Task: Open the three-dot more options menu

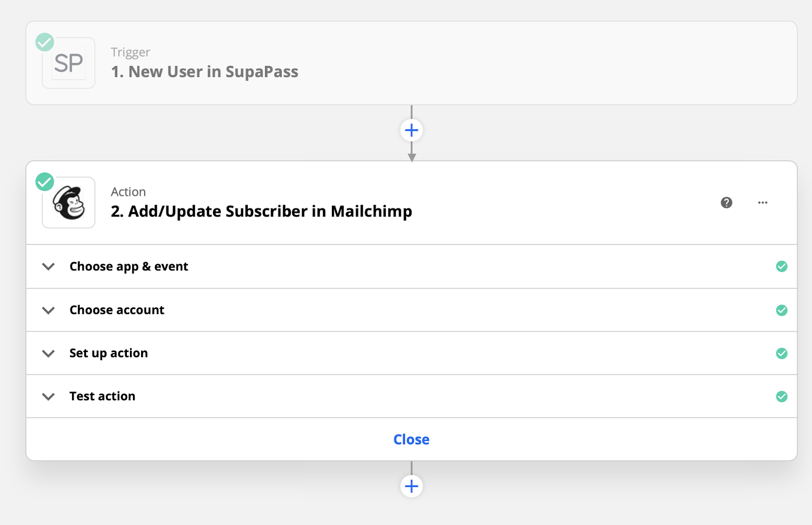Action: (762, 202)
